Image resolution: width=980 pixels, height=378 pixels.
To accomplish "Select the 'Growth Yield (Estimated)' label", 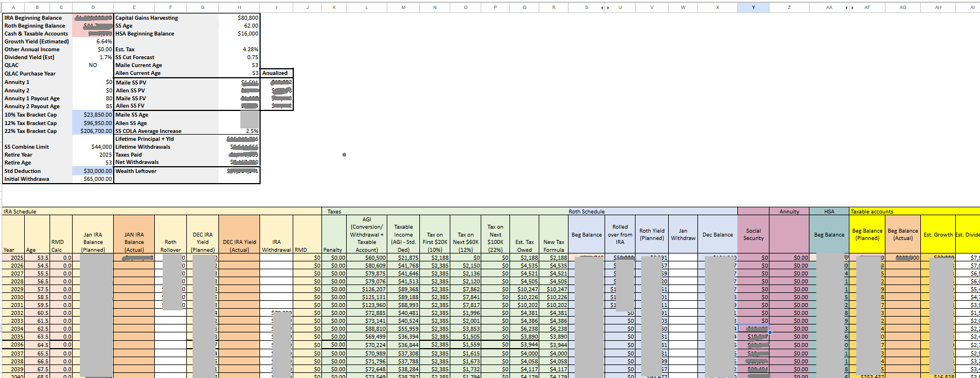I will click(37, 42).
